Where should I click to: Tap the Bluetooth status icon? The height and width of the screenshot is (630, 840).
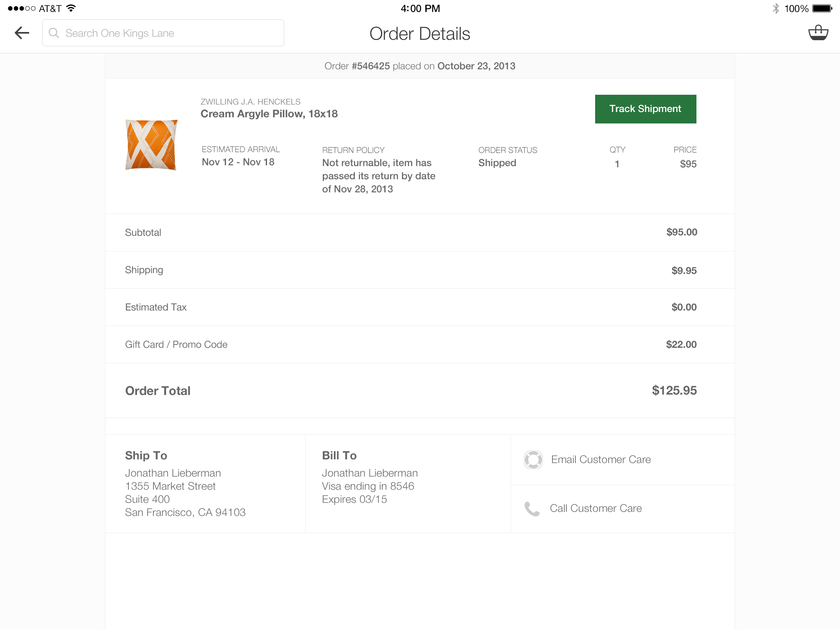(775, 8)
